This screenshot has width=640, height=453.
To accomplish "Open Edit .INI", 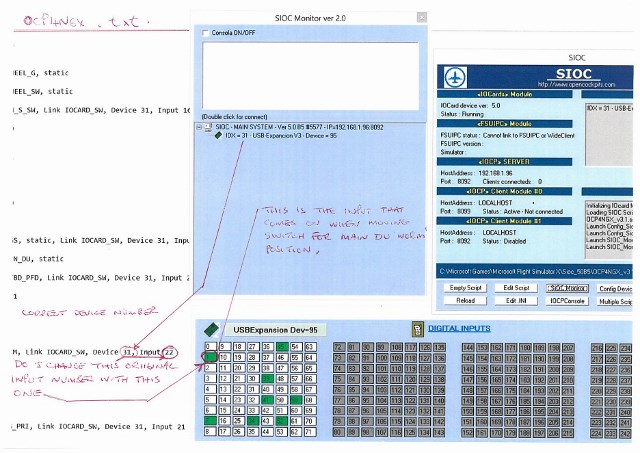I will [518, 300].
